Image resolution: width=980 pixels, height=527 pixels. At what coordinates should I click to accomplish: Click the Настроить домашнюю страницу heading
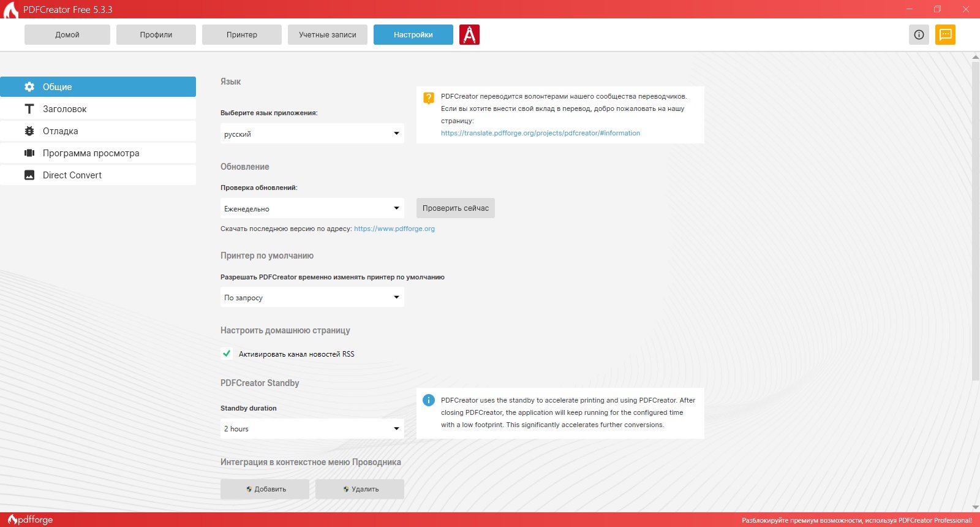coord(285,330)
